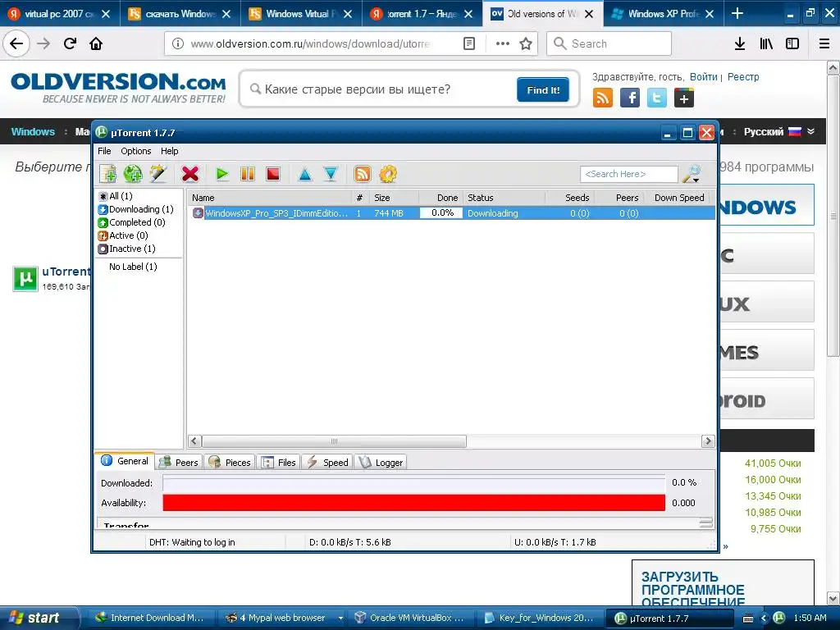Select No Label (1) entry
This screenshot has width=840, height=630.
click(133, 267)
